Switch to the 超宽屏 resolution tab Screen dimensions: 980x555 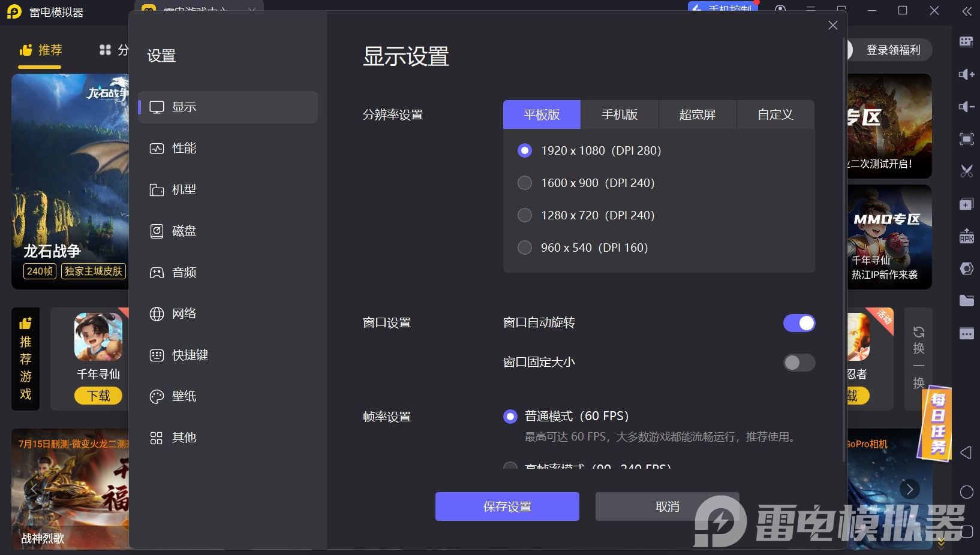point(698,114)
